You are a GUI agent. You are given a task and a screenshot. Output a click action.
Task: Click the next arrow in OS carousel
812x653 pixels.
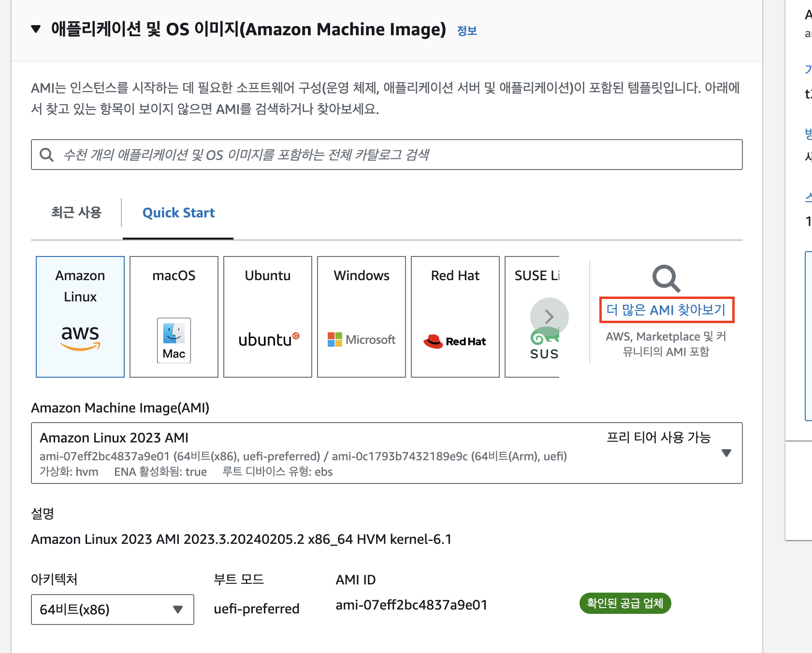click(x=549, y=317)
